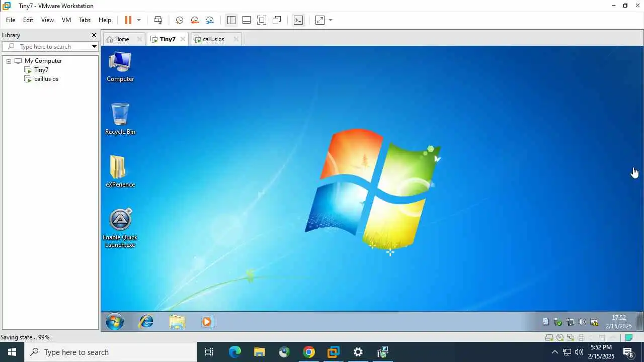The height and width of the screenshot is (362, 644).
Task: Open the VM menu
Action: click(66, 20)
